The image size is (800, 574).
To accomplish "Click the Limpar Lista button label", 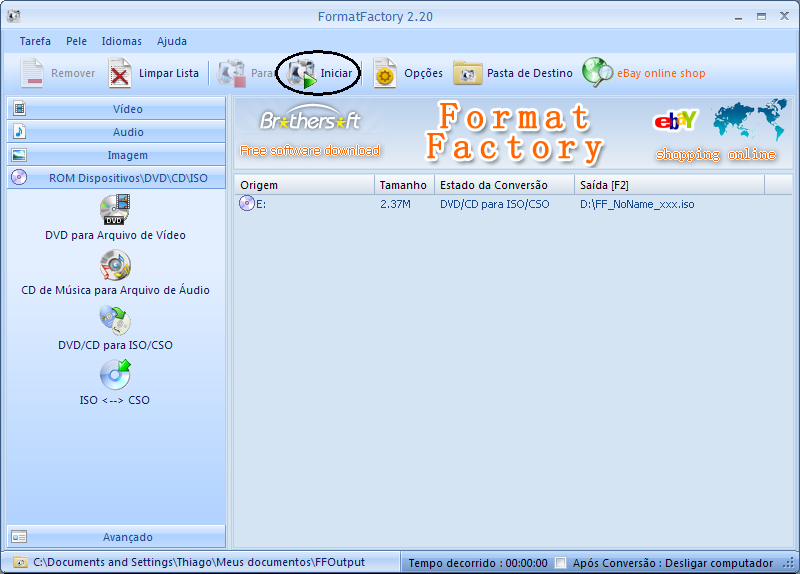I will [x=169, y=73].
